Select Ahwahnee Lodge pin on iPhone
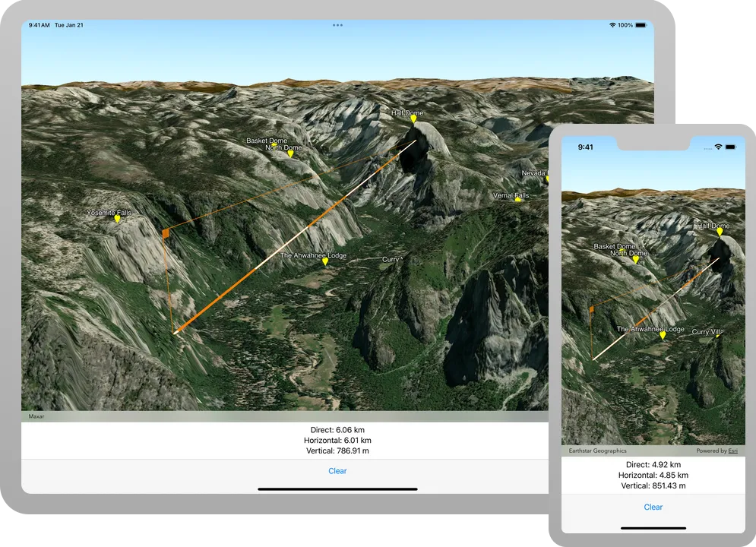Viewport: 756px width, 547px height. (x=663, y=336)
